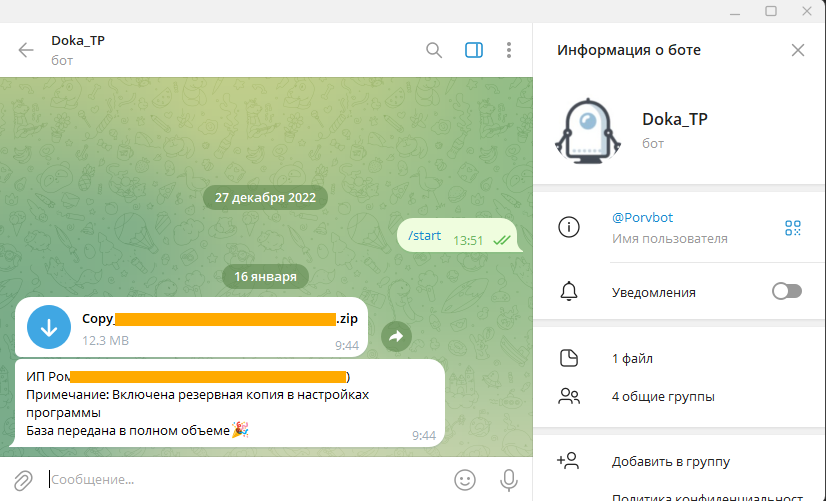Viewport: 826px width, 501px height.
Task: Start voice recording with microphone icon
Action: tap(508, 480)
